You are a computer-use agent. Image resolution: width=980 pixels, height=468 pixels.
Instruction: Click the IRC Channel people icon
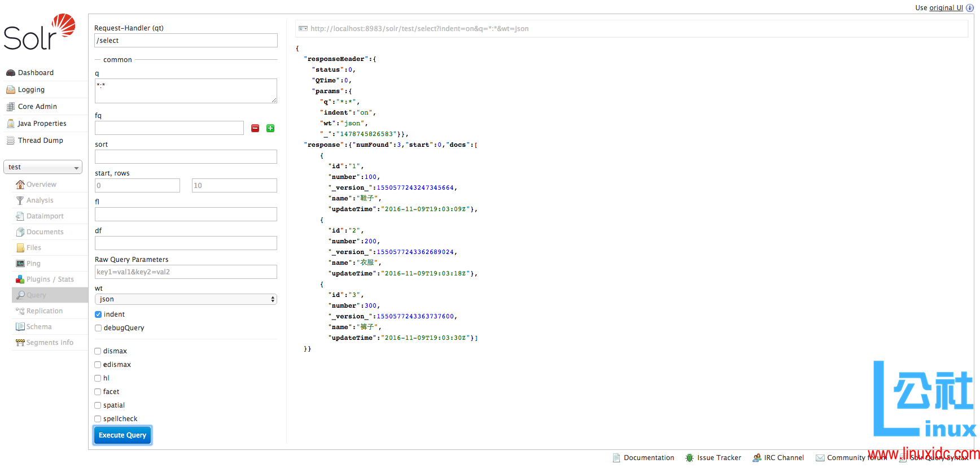pyautogui.click(x=757, y=458)
